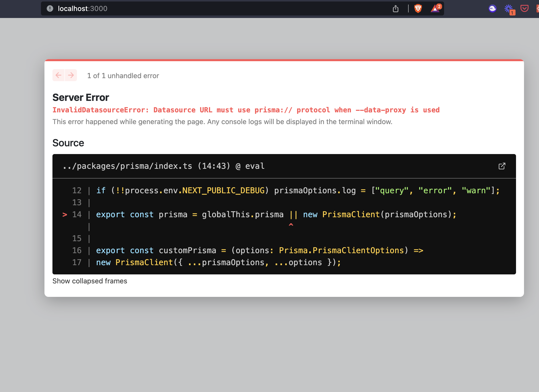Image resolution: width=539 pixels, height=392 pixels.
Task: Go to next error arrow
Action: coord(71,75)
